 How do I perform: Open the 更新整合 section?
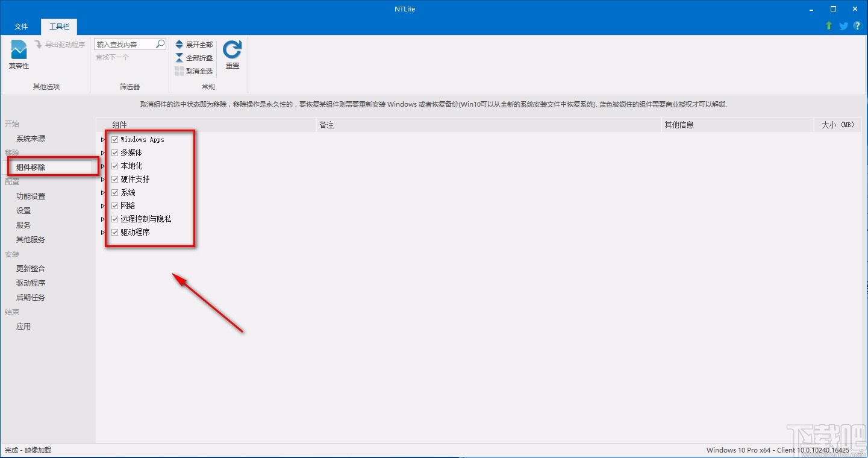[31, 268]
